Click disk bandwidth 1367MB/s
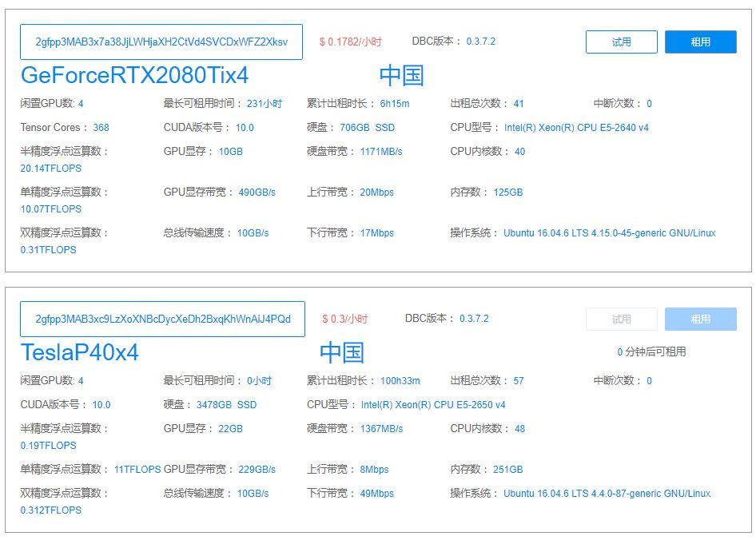The image size is (756, 540). pos(381,429)
